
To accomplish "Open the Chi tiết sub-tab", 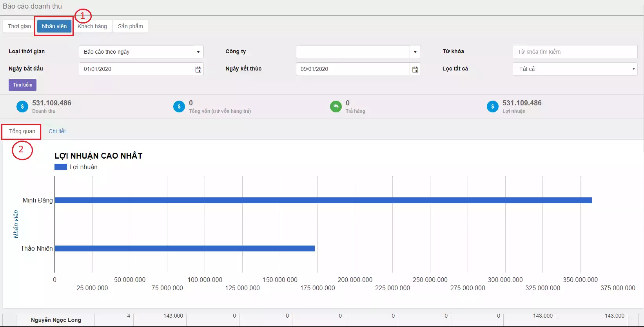I will pyautogui.click(x=57, y=131).
